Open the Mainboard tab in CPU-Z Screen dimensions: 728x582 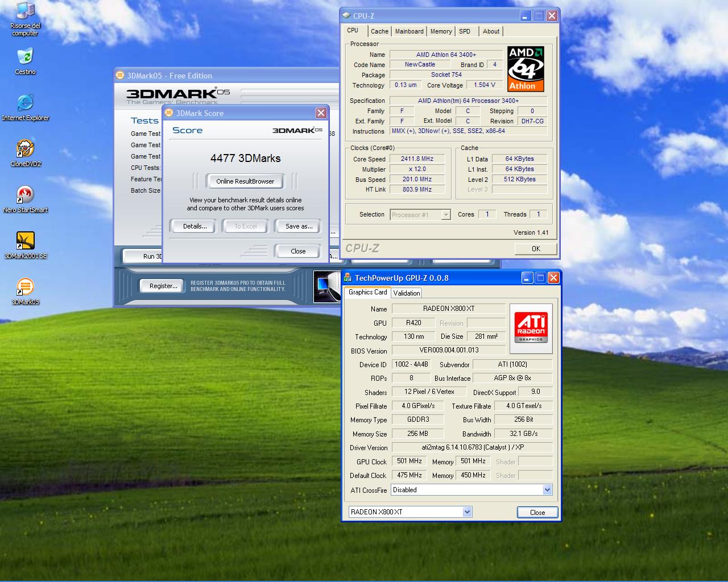409,31
